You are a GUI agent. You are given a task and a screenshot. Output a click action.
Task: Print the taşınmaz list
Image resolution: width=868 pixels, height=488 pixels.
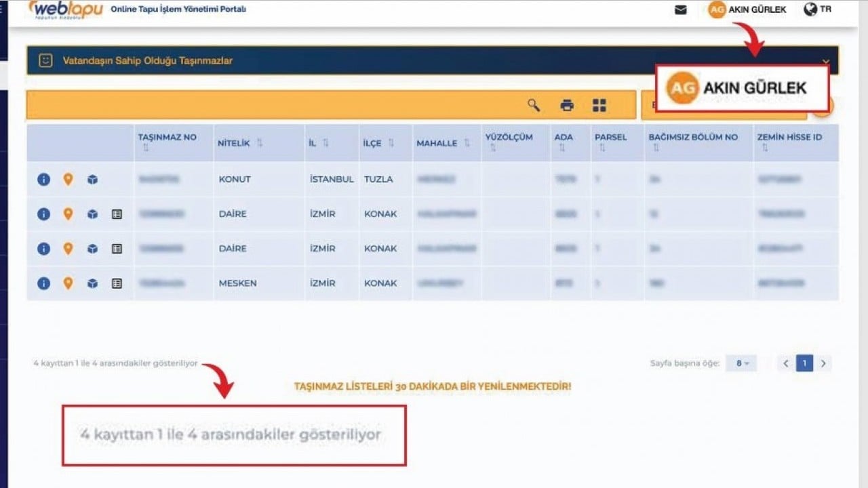[x=567, y=105]
